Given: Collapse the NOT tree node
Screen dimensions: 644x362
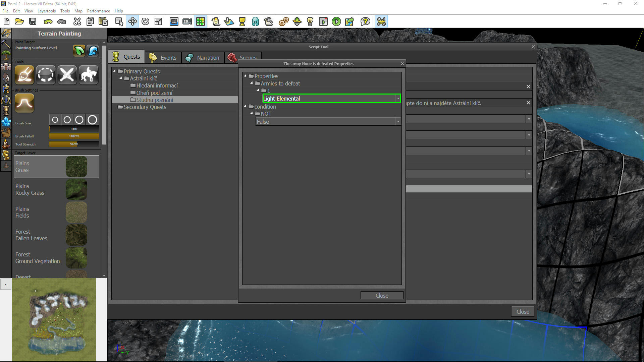Looking at the screenshot, I should (252, 113).
